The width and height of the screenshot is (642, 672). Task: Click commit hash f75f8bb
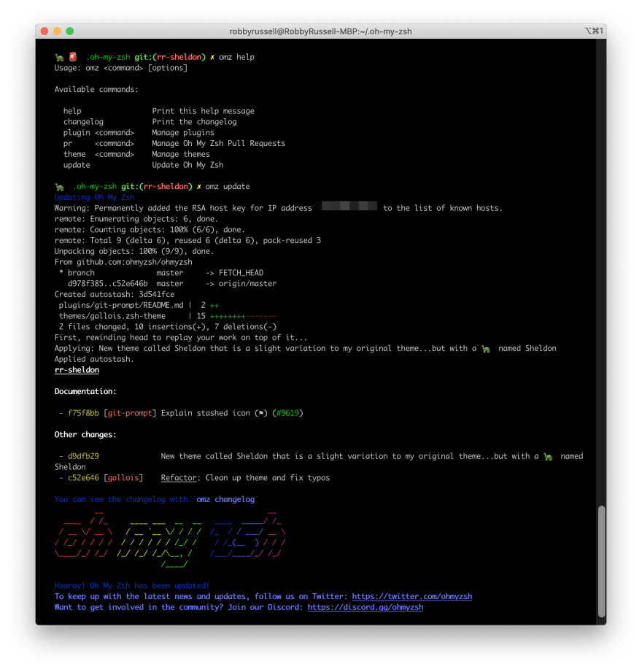point(83,413)
